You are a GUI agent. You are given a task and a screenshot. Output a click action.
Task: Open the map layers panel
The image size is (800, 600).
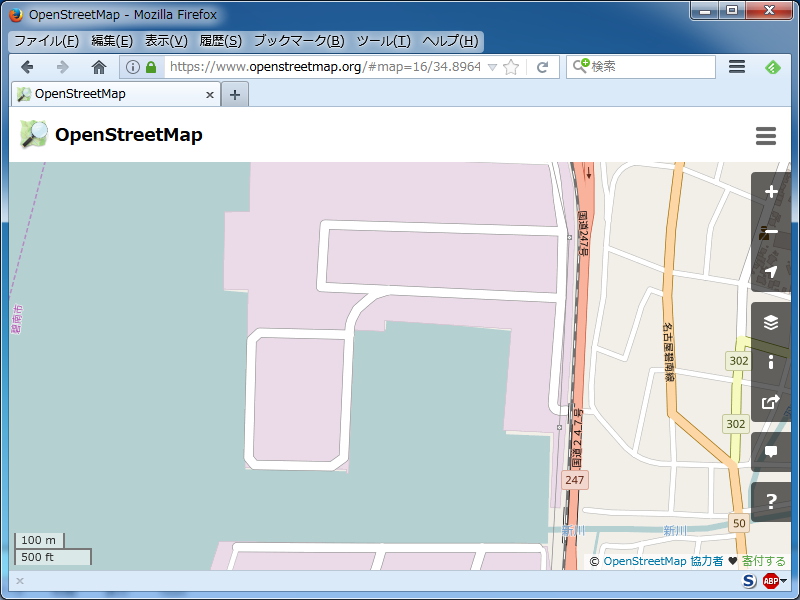pyautogui.click(x=771, y=322)
